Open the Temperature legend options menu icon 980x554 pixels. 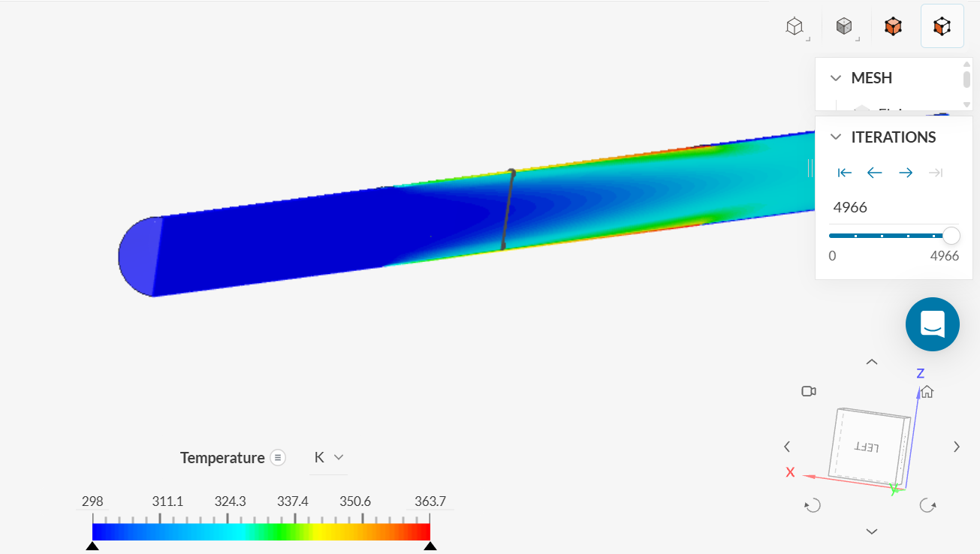tap(278, 458)
